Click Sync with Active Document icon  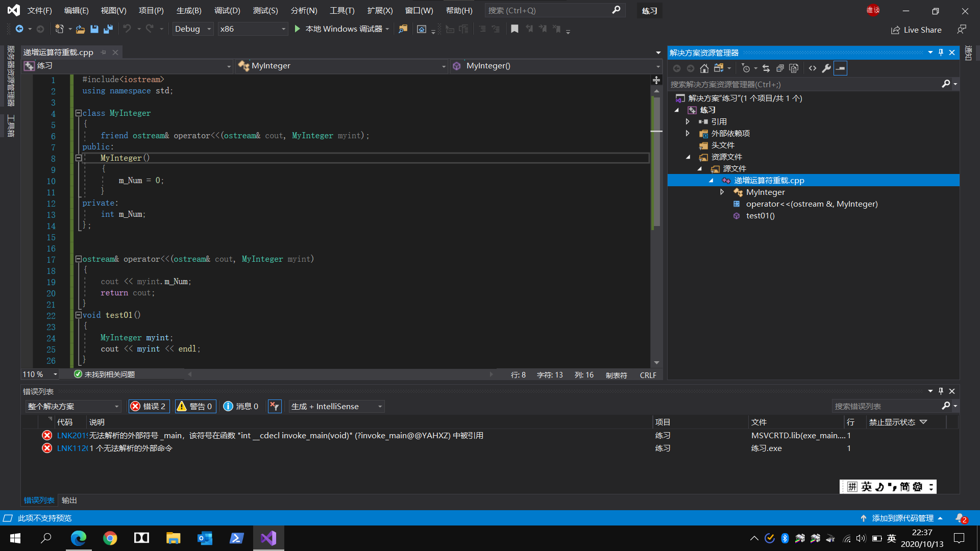(766, 68)
